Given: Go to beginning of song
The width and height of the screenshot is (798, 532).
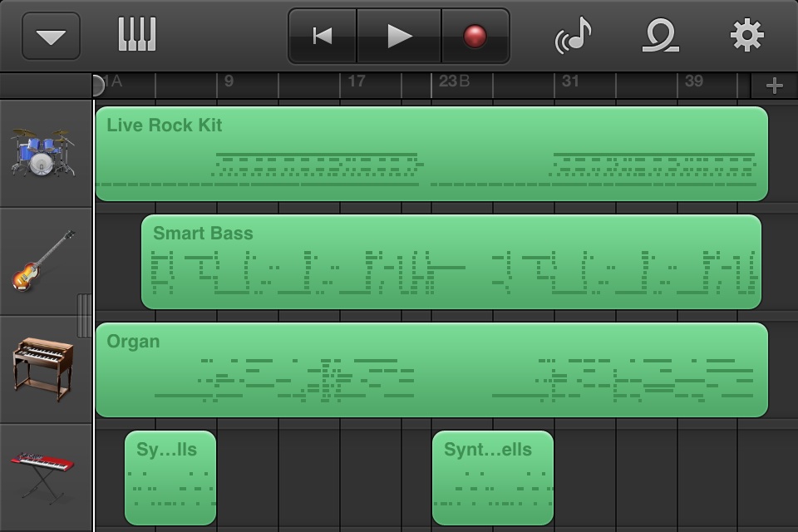Looking at the screenshot, I should coord(323,36).
